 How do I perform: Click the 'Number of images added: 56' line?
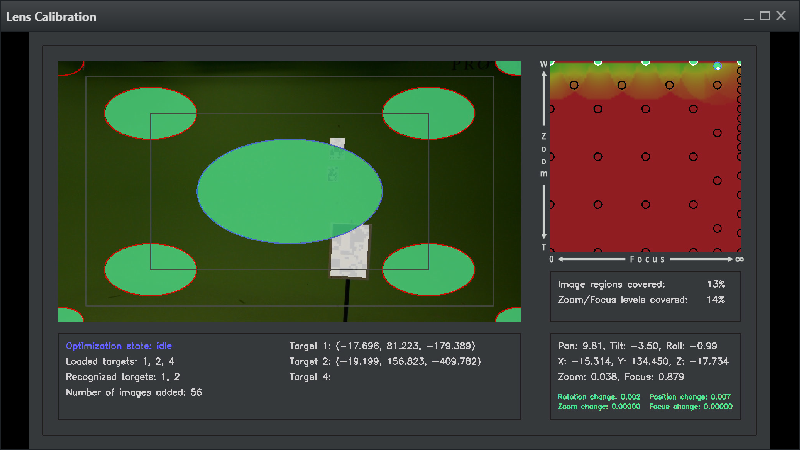[x=134, y=393]
